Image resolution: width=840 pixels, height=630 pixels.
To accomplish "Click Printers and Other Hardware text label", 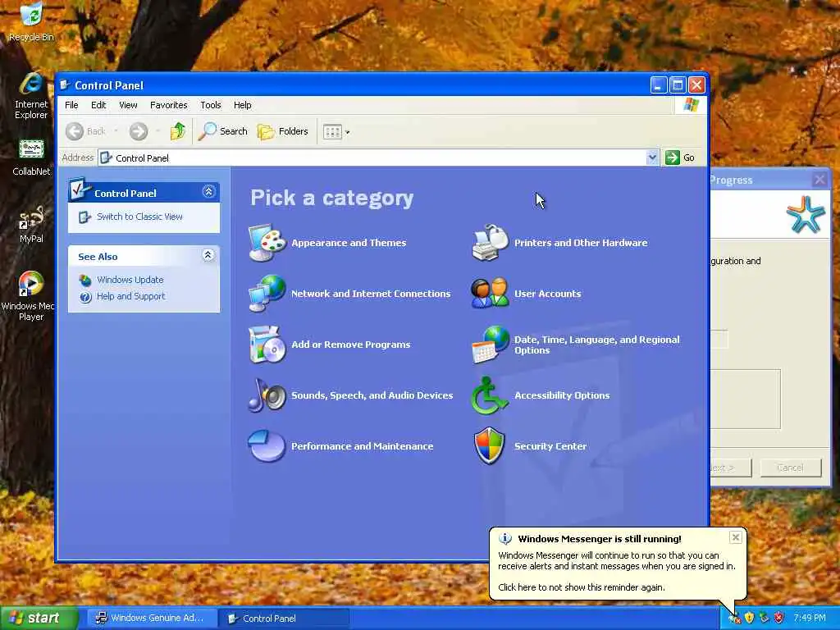I will pos(581,243).
